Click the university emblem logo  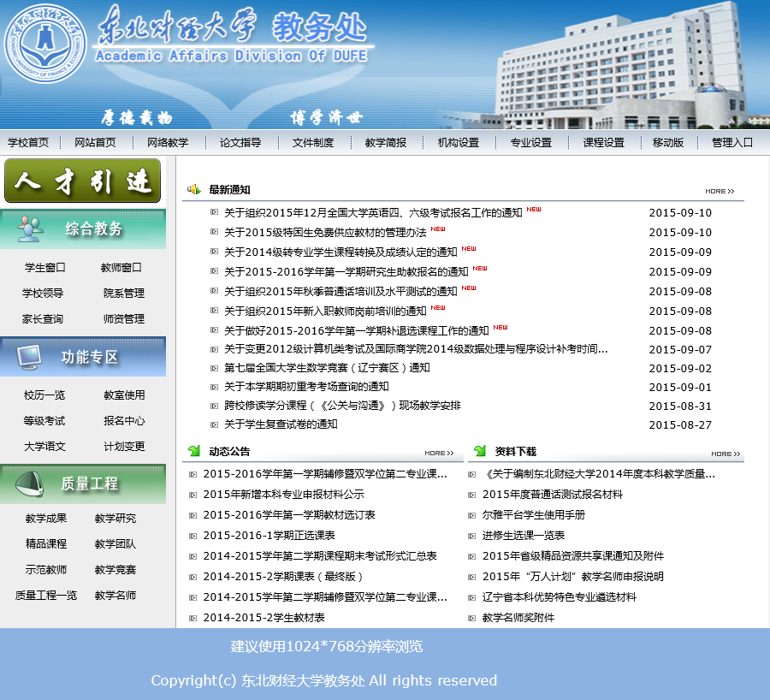point(45,44)
